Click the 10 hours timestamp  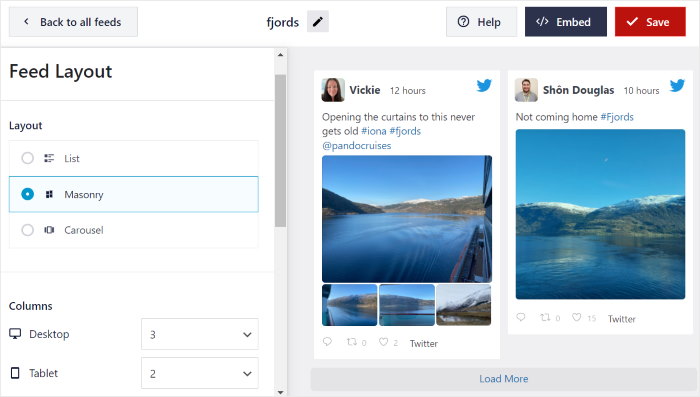pyautogui.click(x=641, y=91)
